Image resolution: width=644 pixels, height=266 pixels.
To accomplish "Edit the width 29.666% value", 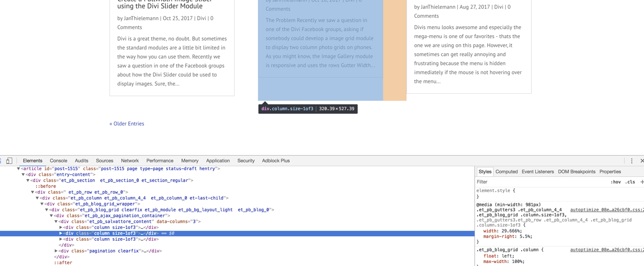I will tap(511, 231).
